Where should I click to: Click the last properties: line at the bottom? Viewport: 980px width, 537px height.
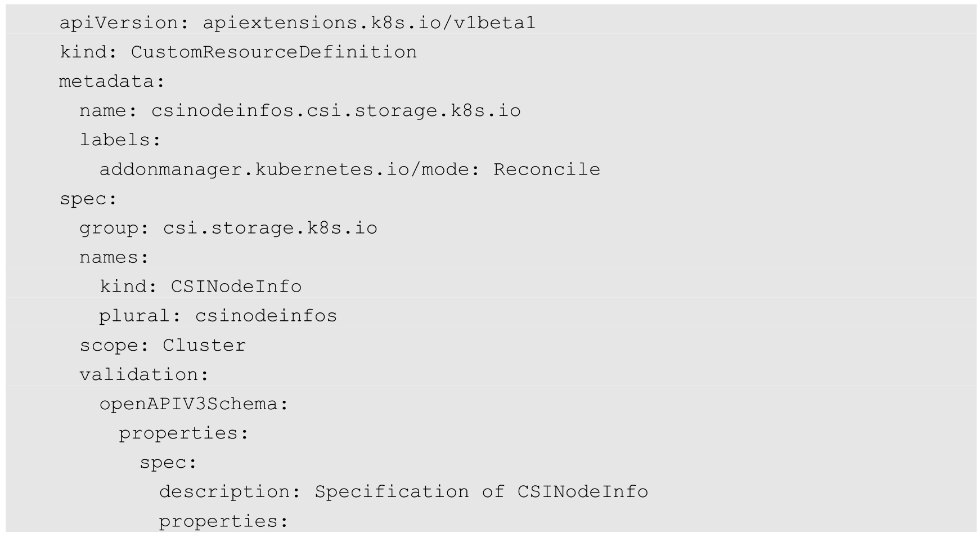point(223,521)
